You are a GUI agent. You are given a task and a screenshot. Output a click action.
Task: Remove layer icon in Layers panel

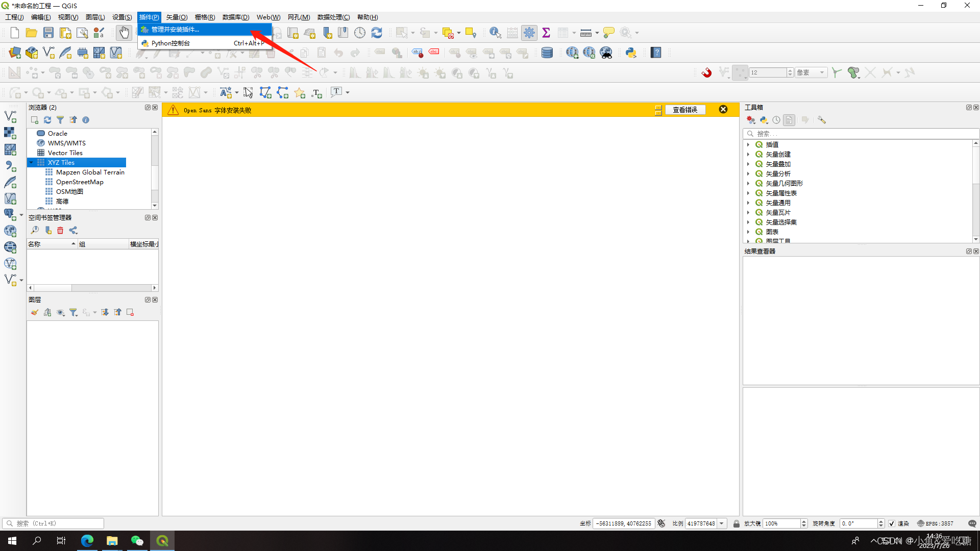pyautogui.click(x=130, y=312)
